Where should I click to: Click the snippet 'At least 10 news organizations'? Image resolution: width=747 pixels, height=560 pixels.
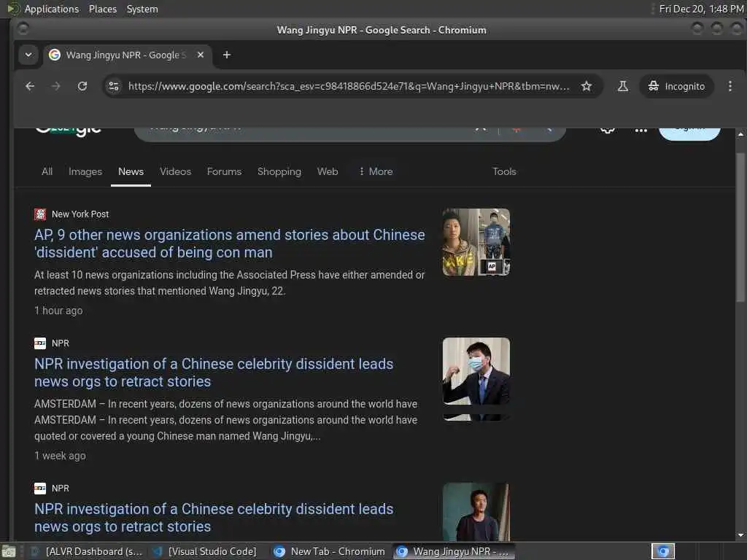[229, 283]
